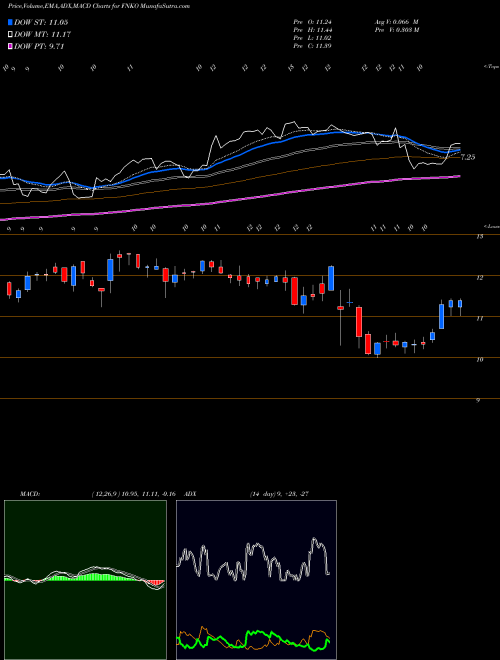500x660 pixels.
Task: Click price axis label 11
Action: click(479, 319)
